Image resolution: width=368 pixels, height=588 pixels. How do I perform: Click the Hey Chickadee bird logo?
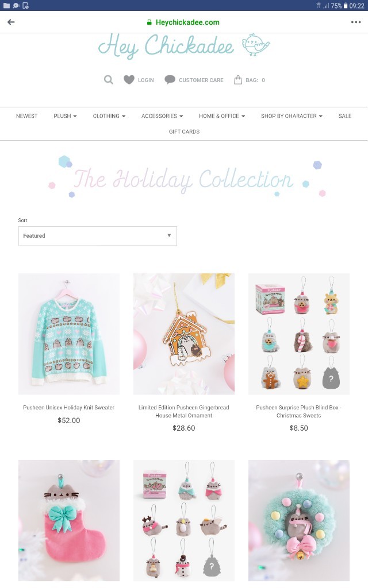coord(256,45)
